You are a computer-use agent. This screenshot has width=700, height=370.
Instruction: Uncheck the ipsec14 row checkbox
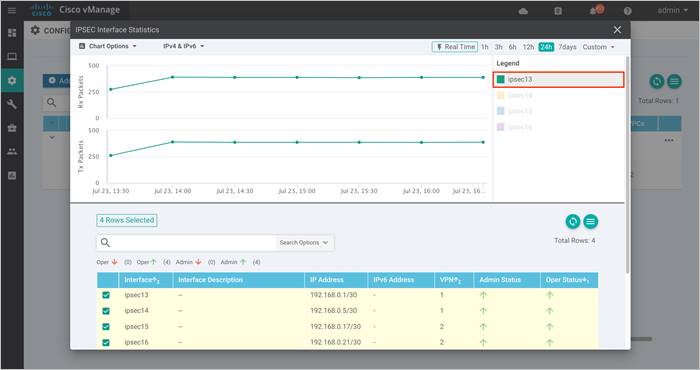pyautogui.click(x=106, y=311)
